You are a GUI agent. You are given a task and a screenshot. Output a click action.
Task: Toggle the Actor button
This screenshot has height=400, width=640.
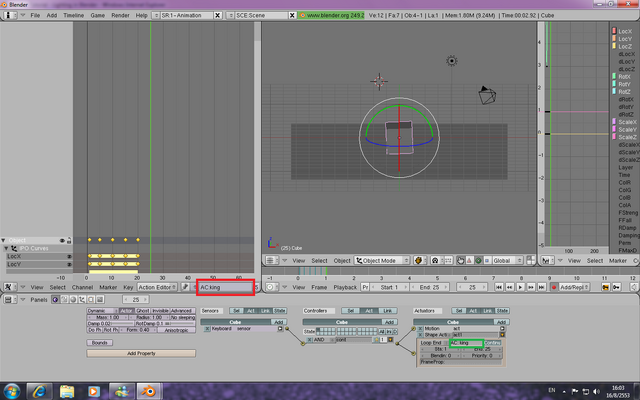pos(127,311)
